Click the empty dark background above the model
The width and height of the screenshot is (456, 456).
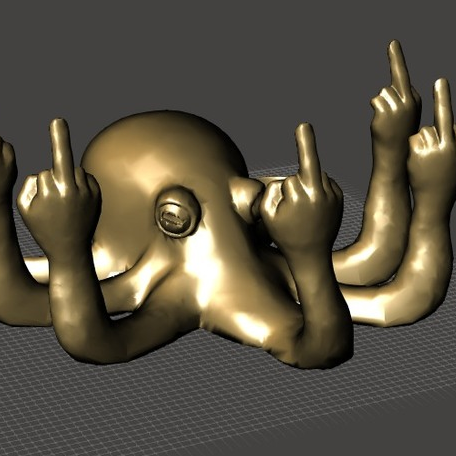[200, 50]
